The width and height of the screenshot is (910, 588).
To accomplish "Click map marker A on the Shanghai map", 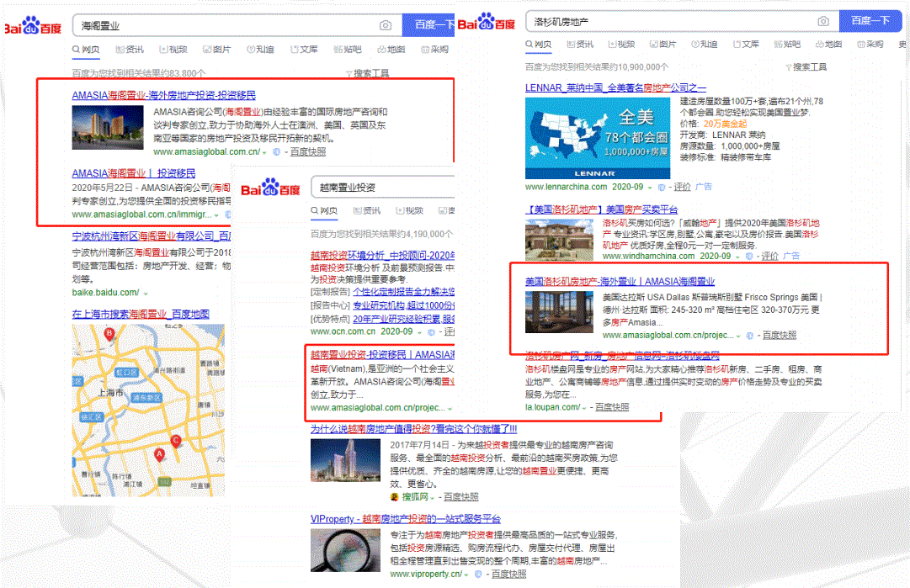I will pyautogui.click(x=159, y=454).
